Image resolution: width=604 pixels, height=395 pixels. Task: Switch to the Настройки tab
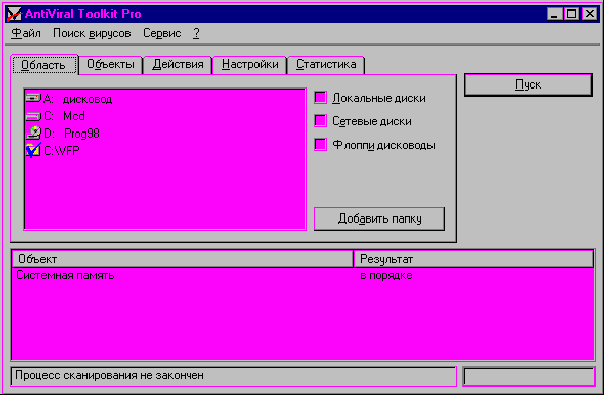(x=250, y=64)
